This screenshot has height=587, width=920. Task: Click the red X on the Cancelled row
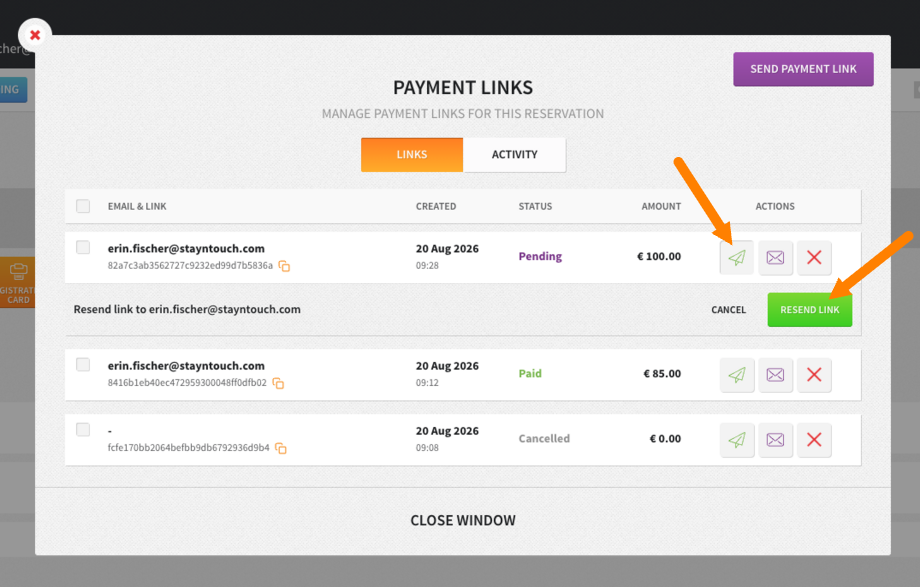tap(814, 440)
